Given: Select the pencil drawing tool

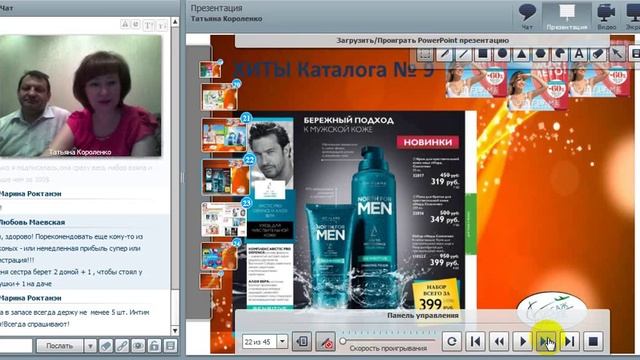Looking at the screenshot, I should [444, 54].
